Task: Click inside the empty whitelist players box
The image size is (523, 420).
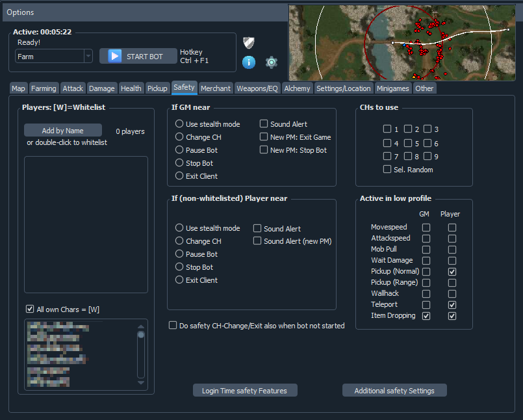Action: pyautogui.click(x=86, y=224)
